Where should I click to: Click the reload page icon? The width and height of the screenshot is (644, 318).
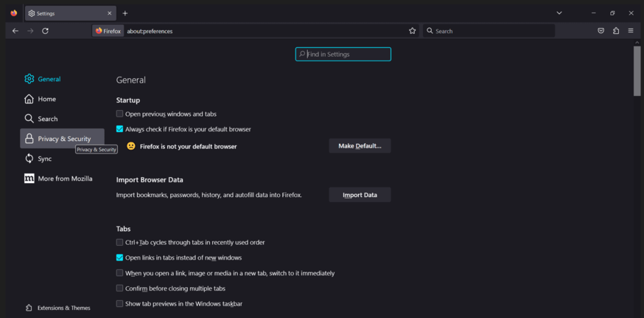(x=45, y=31)
